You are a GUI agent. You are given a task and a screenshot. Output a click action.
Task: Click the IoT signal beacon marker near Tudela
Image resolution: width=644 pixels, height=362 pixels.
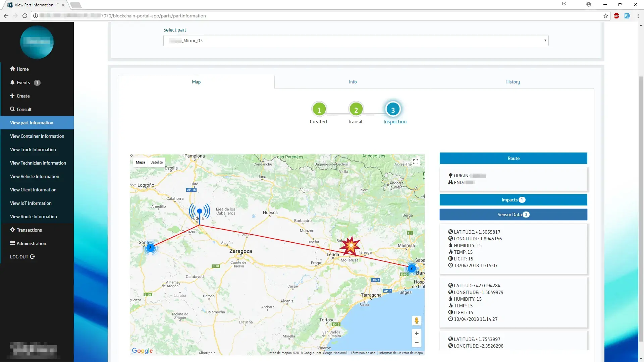click(200, 212)
